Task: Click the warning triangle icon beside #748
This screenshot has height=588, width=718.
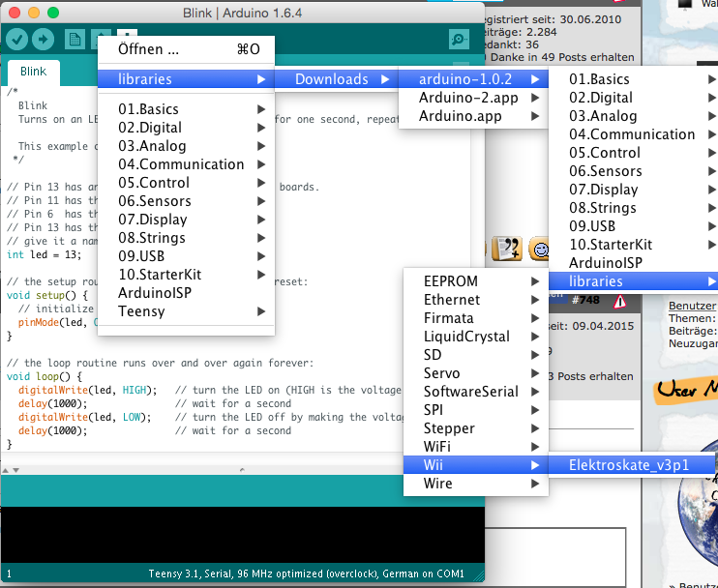Action: tap(619, 301)
